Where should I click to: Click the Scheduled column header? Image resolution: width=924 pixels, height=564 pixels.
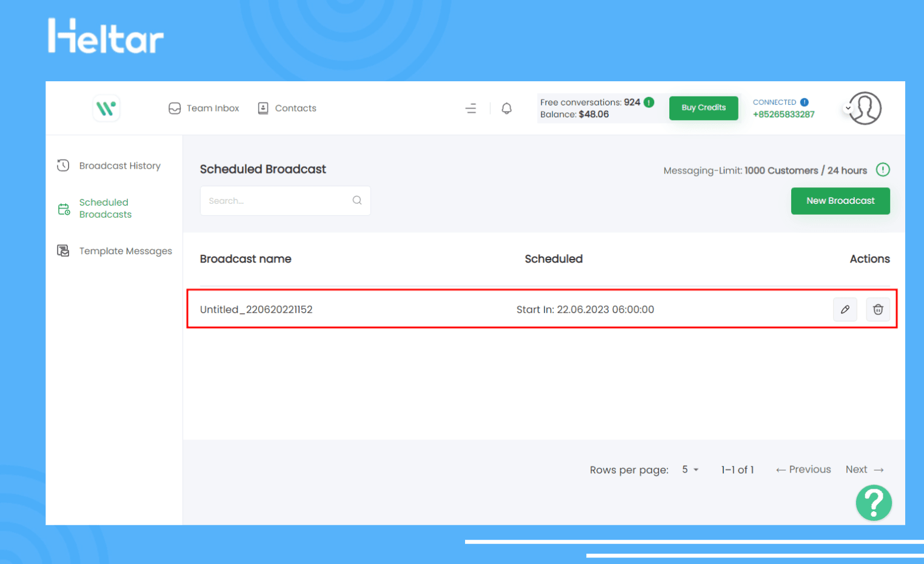554,259
